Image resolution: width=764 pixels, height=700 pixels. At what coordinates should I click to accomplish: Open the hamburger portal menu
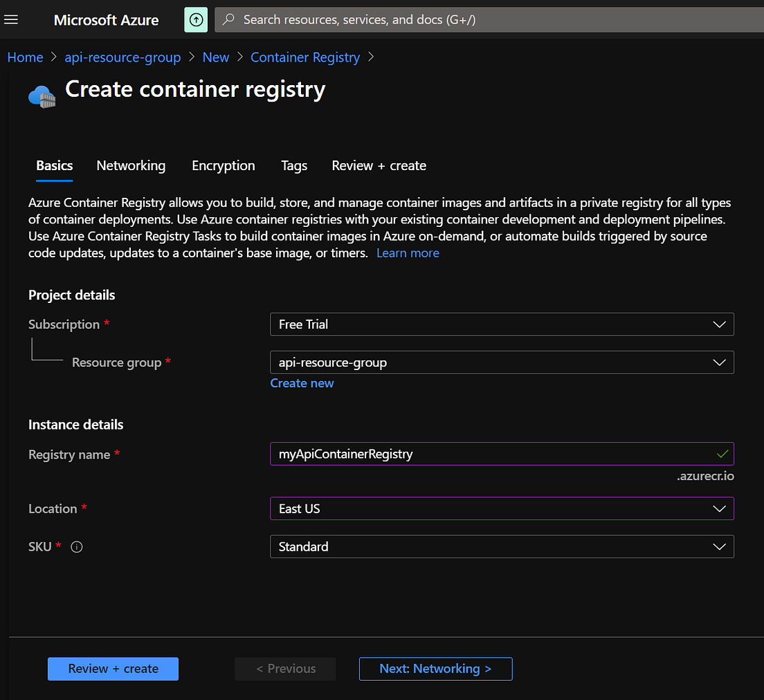coord(10,19)
